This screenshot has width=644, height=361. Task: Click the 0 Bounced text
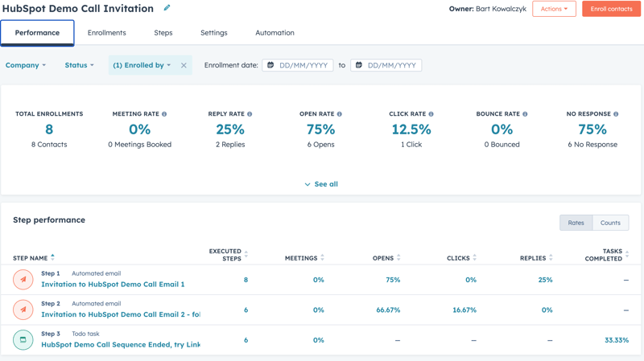coord(502,145)
